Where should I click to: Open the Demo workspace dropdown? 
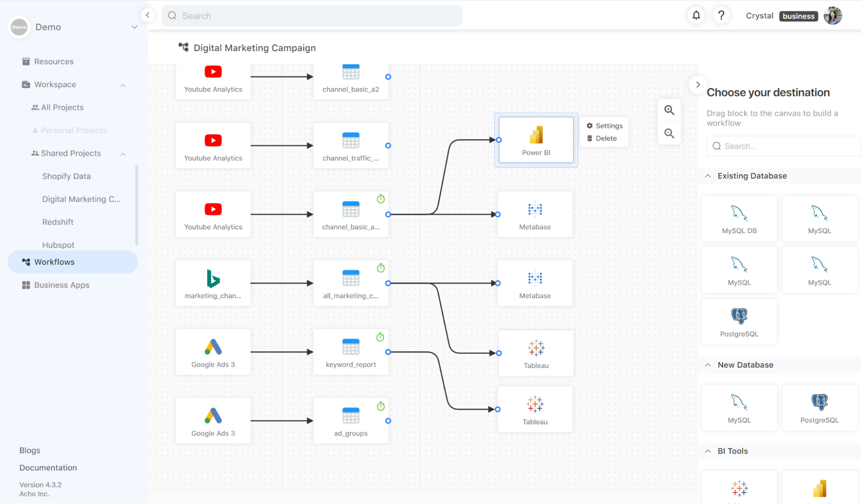[134, 27]
